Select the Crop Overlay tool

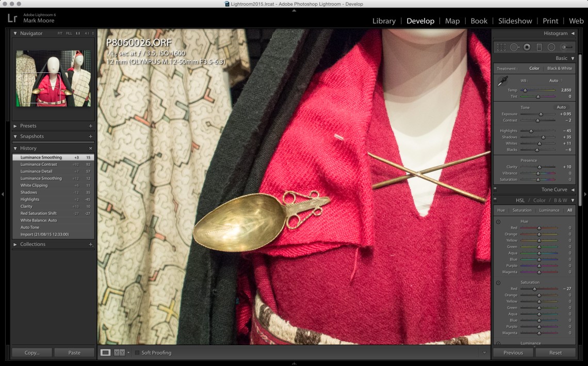click(501, 47)
